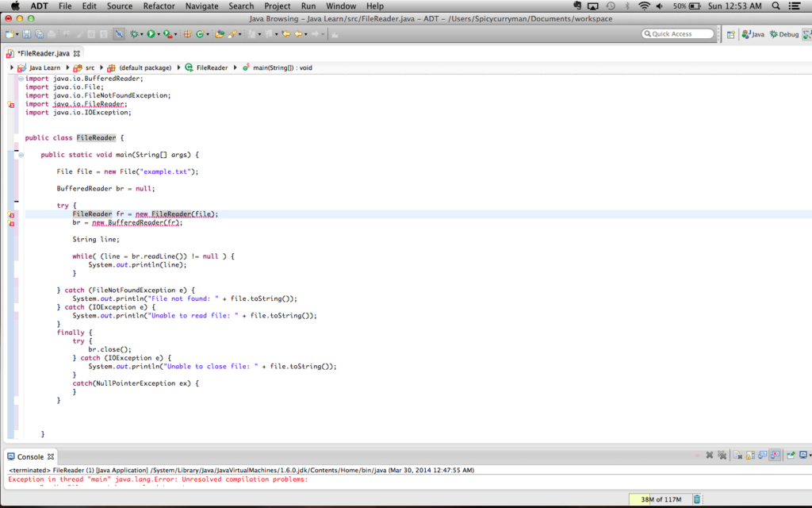Image resolution: width=812 pixels, height=508 pixels.
Task: Click main(String[]) : void breadcrumb
Action: pos(282,67)
